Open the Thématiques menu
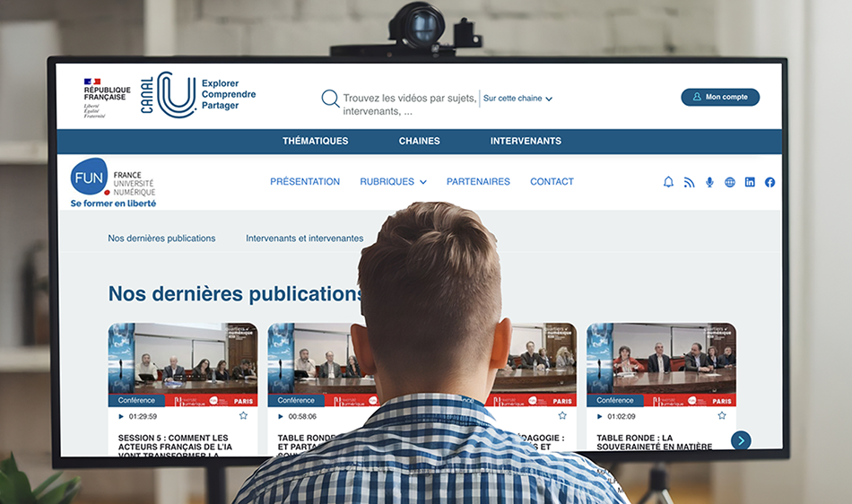 (x=315, y=141)
